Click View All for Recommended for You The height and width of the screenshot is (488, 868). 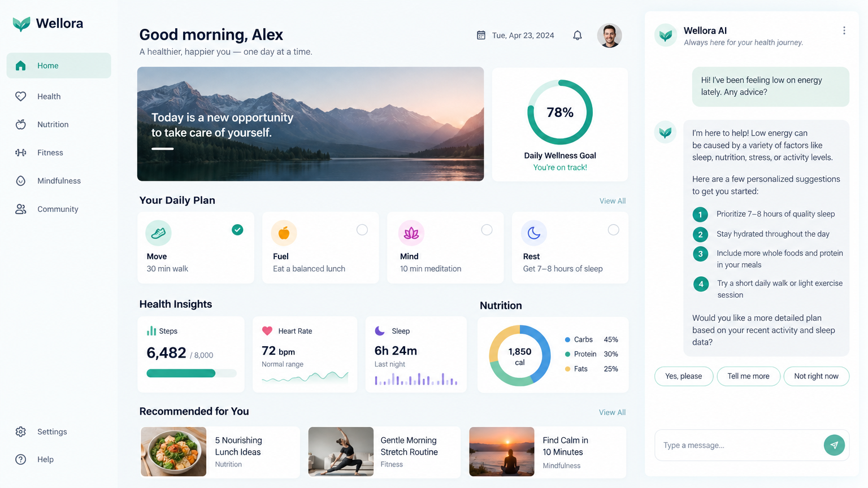click(613, 412)
